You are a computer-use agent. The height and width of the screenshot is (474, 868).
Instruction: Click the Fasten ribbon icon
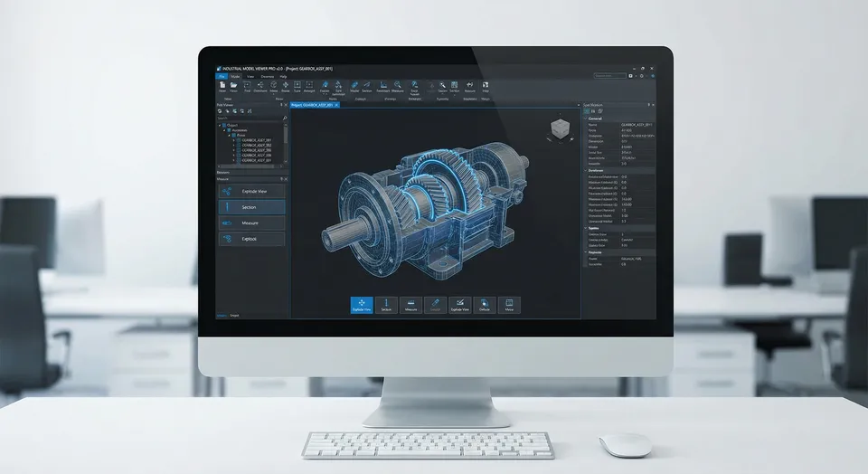pos(325,85)
